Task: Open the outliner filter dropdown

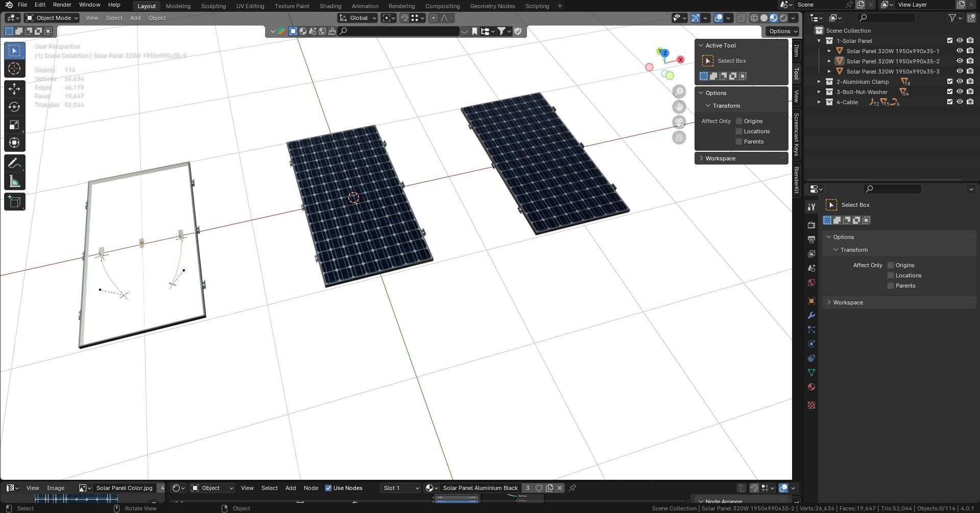Action: tap(954, 18)
